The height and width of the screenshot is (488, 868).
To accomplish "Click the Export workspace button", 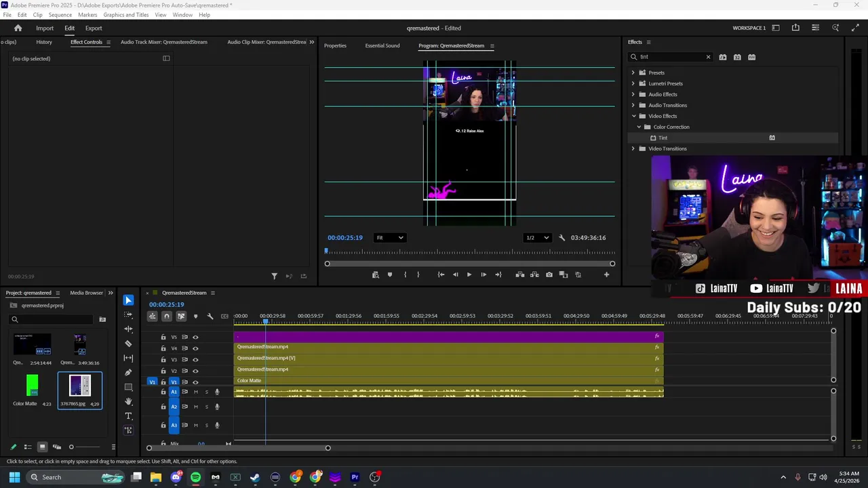I will (94, 28).
